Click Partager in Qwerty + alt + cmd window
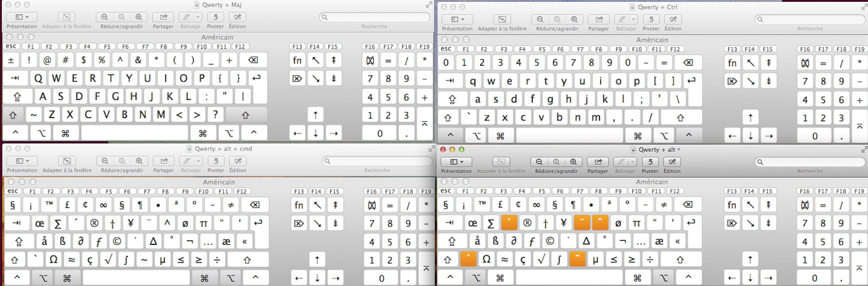 [x=164, y=161]
